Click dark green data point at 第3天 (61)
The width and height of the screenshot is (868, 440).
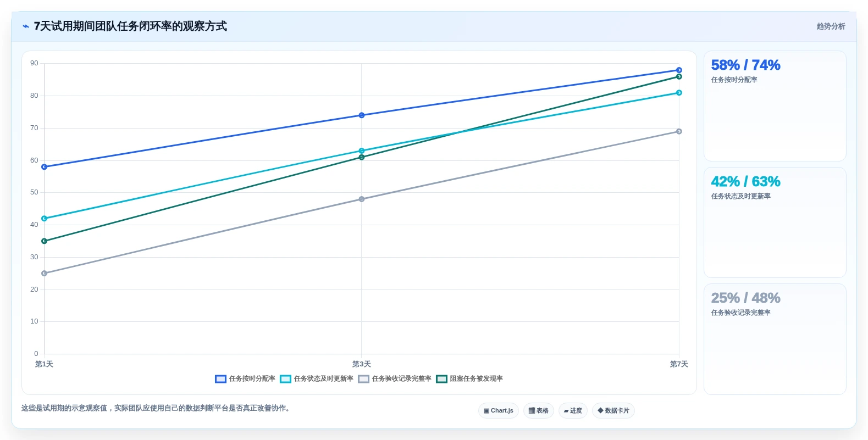tap(362, 158)
